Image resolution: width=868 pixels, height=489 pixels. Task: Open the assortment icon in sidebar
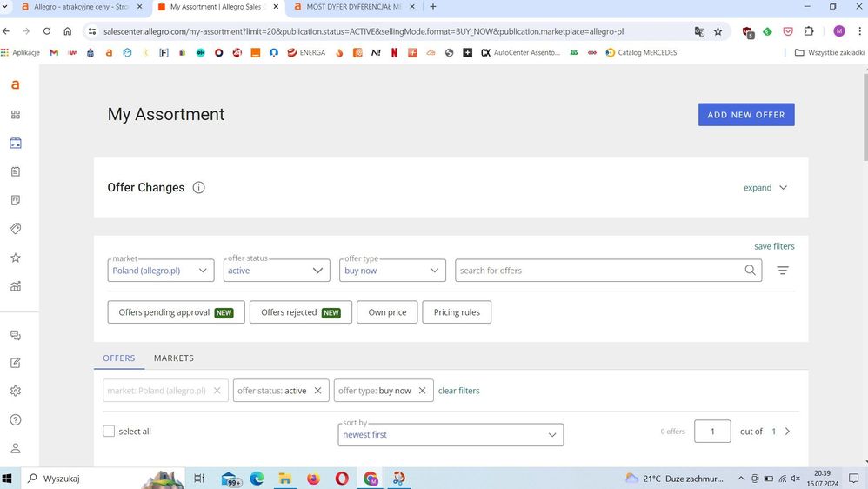tap(16, 144)
